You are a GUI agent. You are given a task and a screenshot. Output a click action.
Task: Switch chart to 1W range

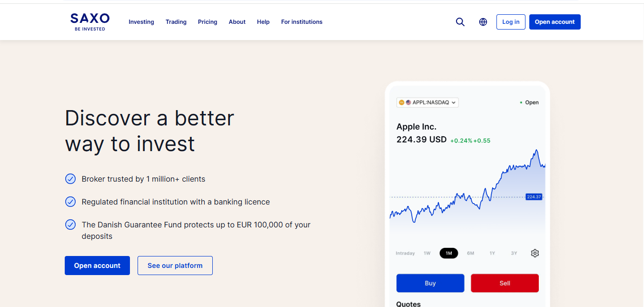[427, 253]
